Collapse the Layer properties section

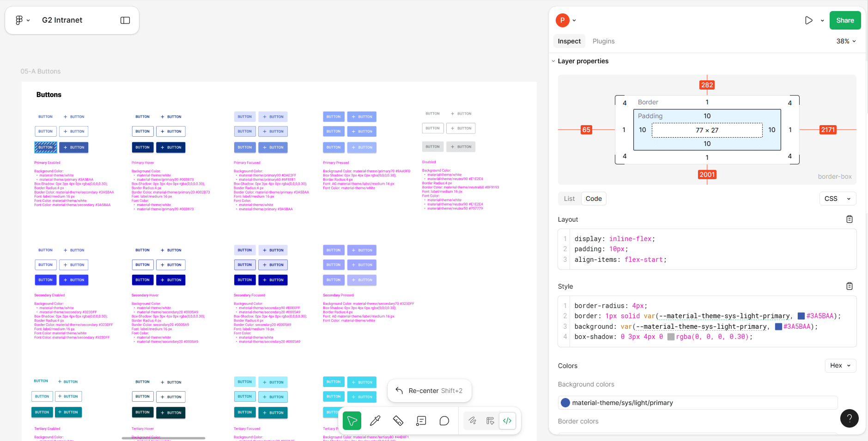[553, 61]
